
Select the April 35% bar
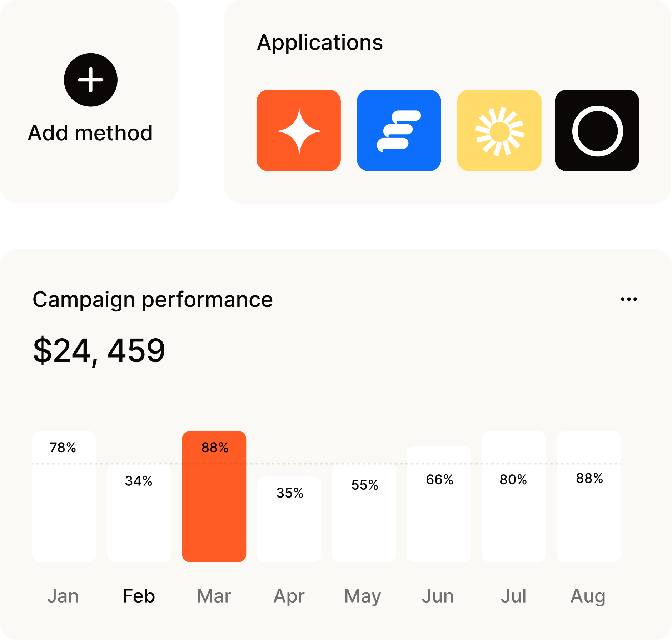coord(289,519)
